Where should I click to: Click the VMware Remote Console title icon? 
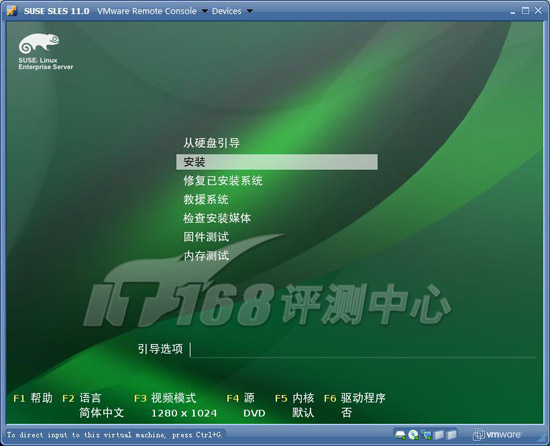click(12, 11)
